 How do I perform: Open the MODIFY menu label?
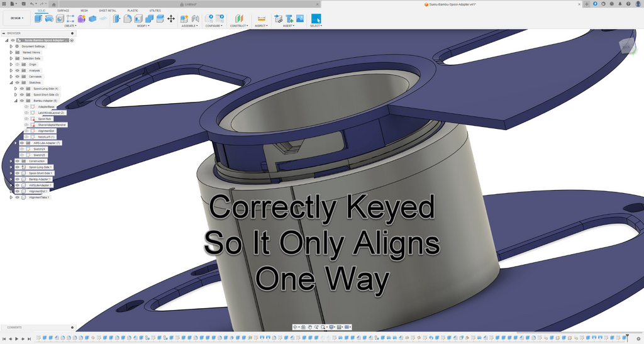click(x=143, y=26)
